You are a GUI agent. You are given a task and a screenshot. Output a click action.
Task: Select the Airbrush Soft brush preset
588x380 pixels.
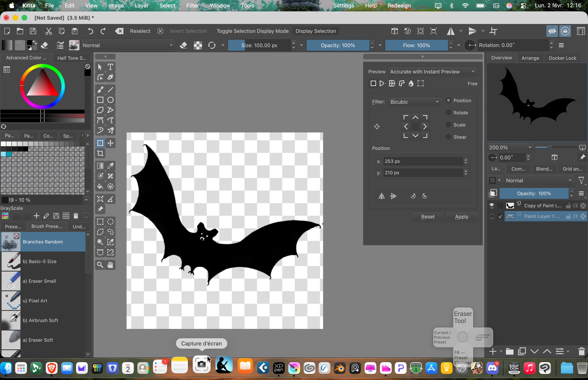click(40, 320)
